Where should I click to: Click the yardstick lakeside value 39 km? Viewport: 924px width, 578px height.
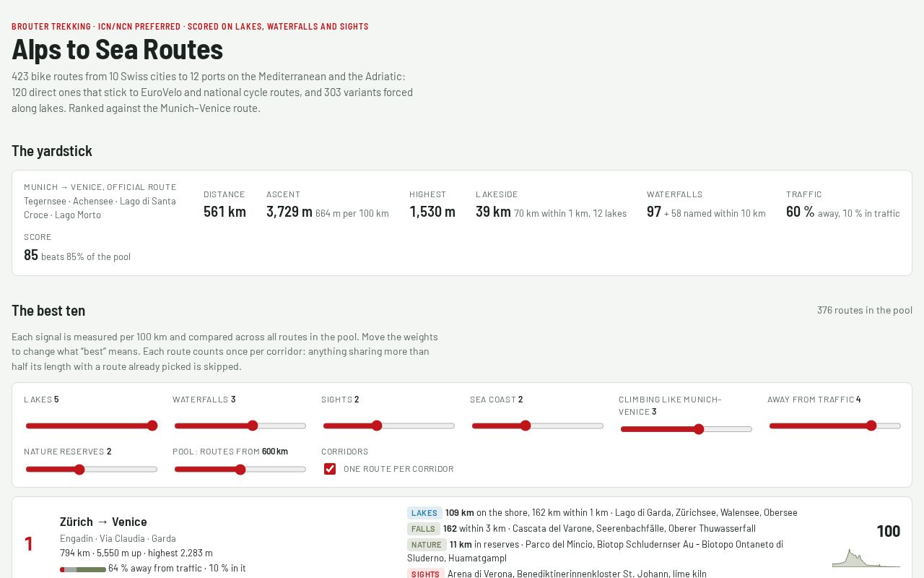click(x=493, y=212)
